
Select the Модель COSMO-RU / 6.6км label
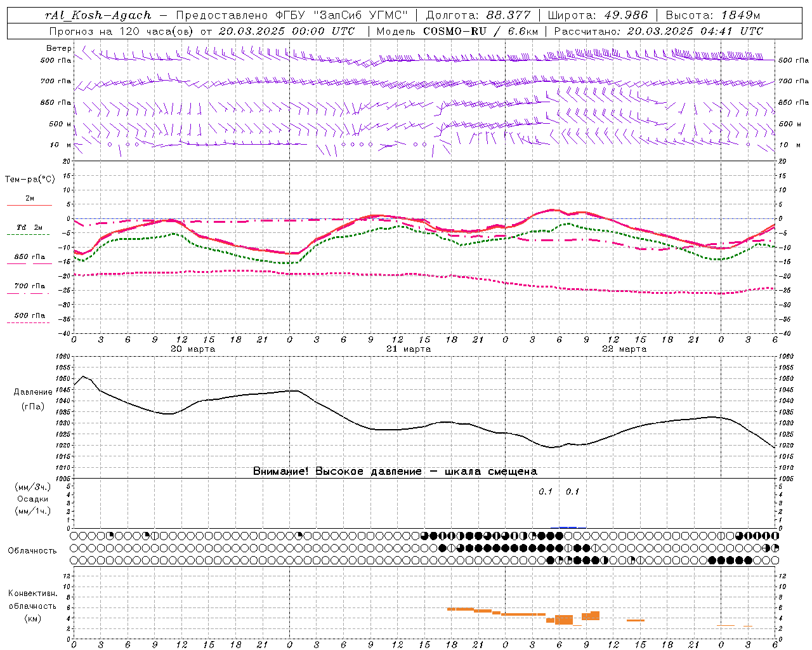[457, 31]
